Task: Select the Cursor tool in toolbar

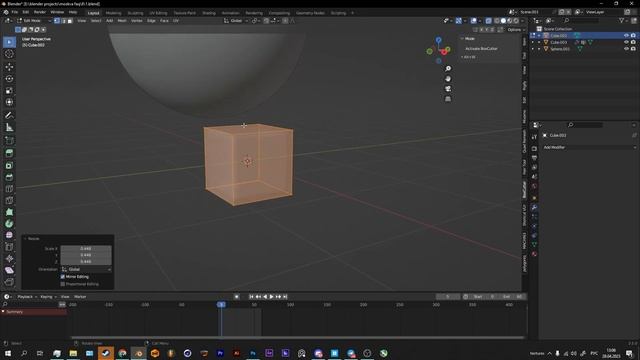Action: click(9, 54)
